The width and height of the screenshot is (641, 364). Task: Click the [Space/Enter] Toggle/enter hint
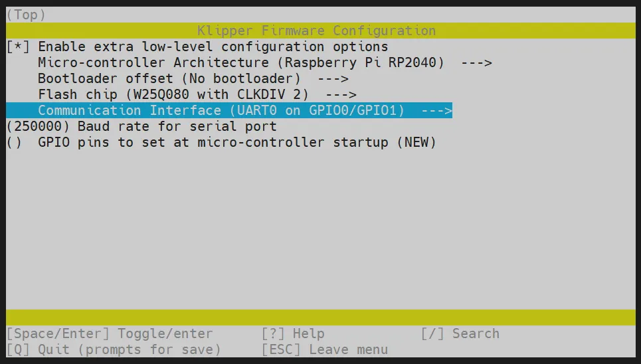point(110,333)
